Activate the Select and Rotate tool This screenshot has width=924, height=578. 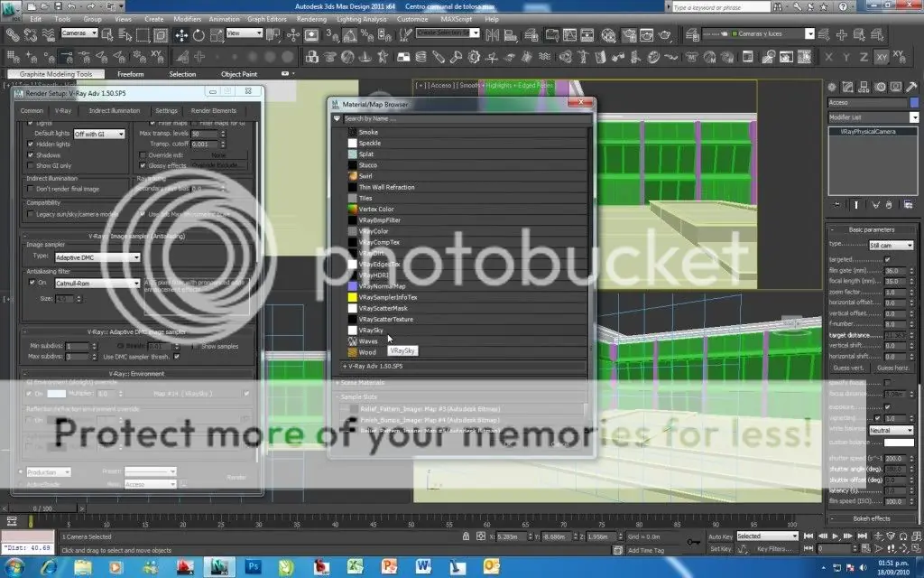pyautogui.click(x=199, y=35)
